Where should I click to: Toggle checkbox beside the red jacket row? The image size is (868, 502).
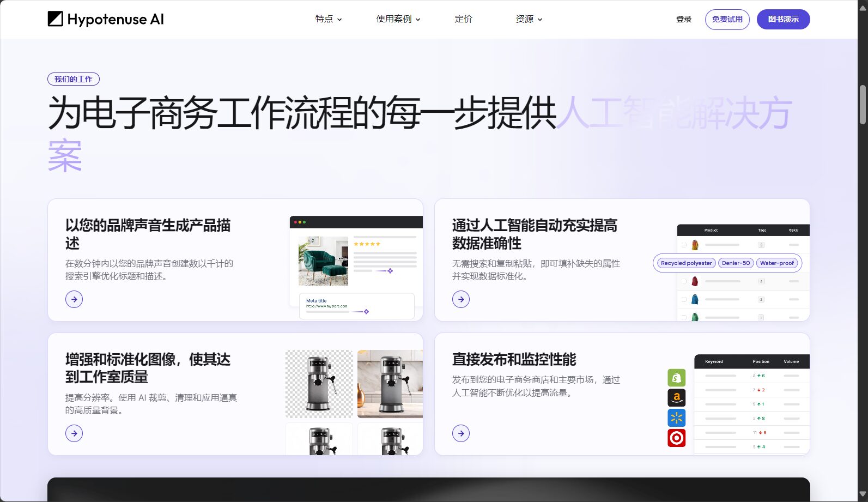684,281
